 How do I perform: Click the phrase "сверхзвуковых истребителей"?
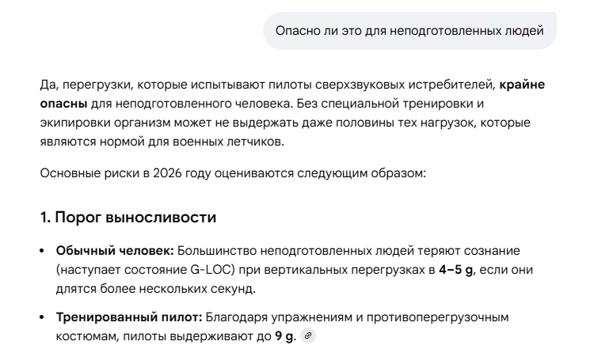[411, 84]
